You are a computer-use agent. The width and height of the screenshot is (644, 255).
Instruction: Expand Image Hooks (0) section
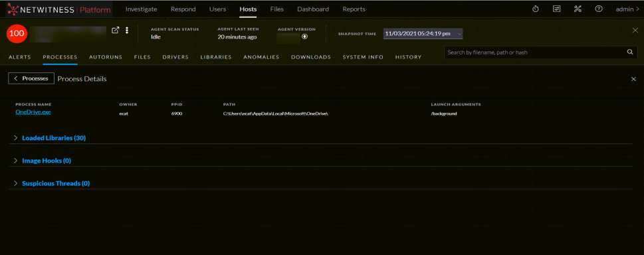47,161
